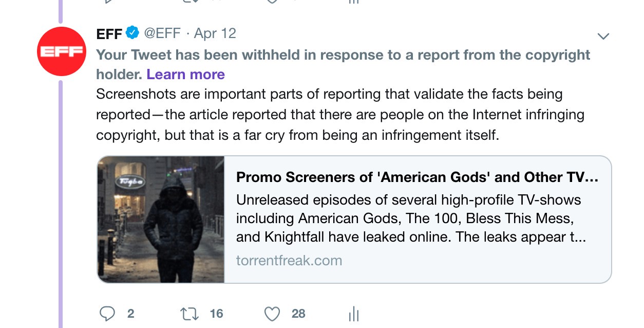Open the Apr 12 timestamp permalink
The width and height of the screenshot is (644, 328).
215,34
